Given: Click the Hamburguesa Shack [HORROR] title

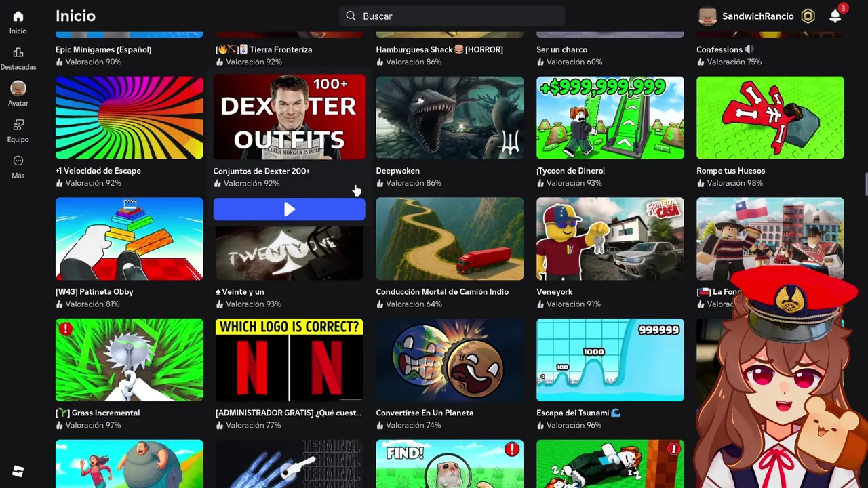Looking at the screenshot, I should pyautogui.click(x=439, y=49).
